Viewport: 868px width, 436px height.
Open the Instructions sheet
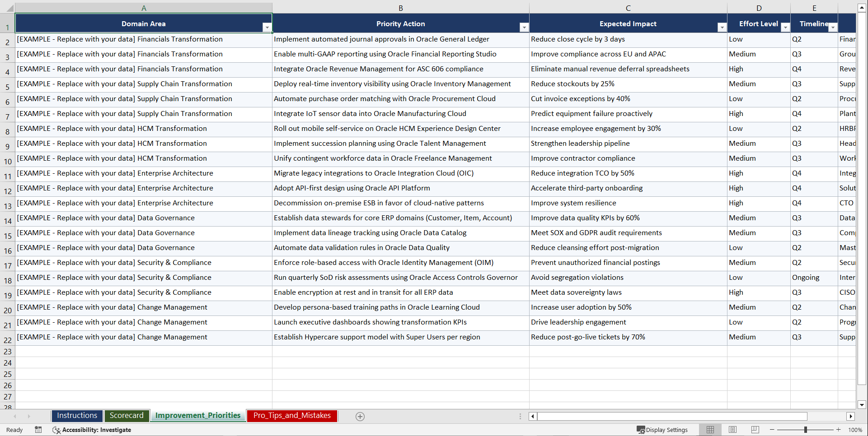point(77,415)
